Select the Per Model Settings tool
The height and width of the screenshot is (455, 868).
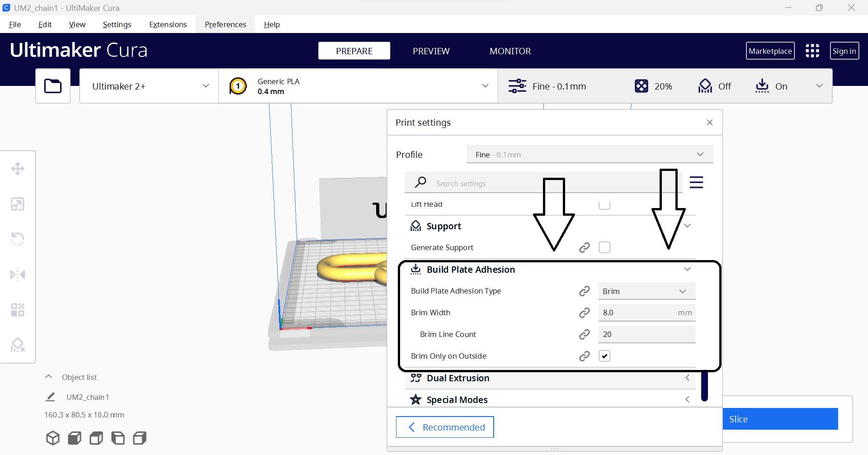pyautogui.click(x=18, y=310)
